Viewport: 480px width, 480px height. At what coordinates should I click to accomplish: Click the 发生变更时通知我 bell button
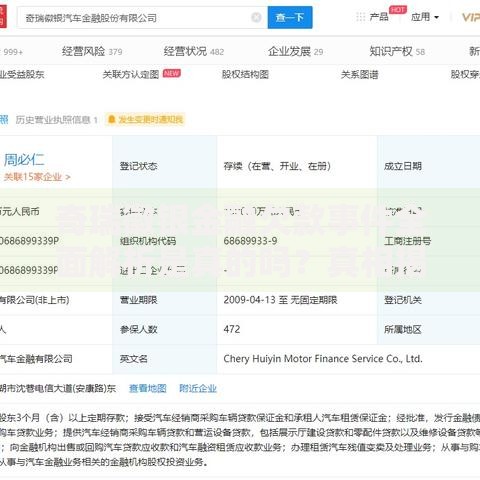145,119
